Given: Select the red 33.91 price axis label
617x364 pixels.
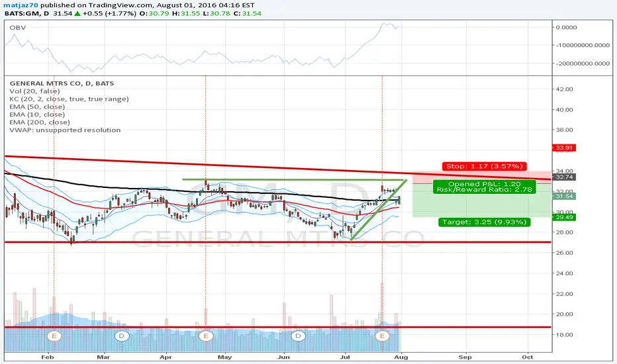Looking at the screenshot, I should click(564, 148).
